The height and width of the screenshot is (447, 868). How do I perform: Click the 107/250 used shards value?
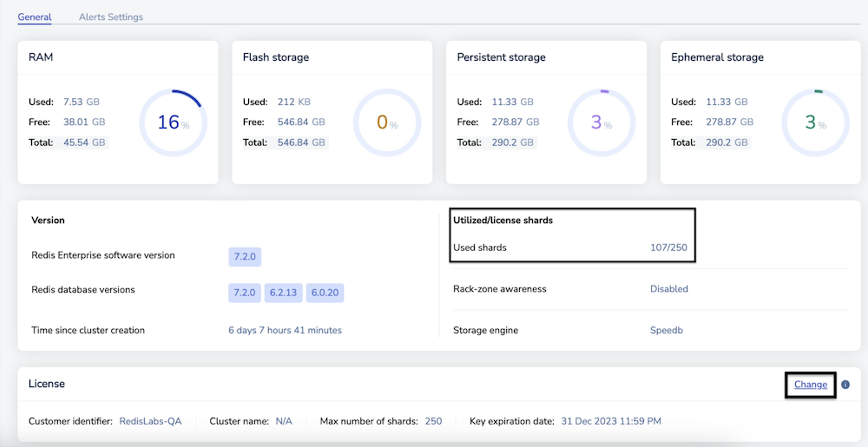(669, 248)
